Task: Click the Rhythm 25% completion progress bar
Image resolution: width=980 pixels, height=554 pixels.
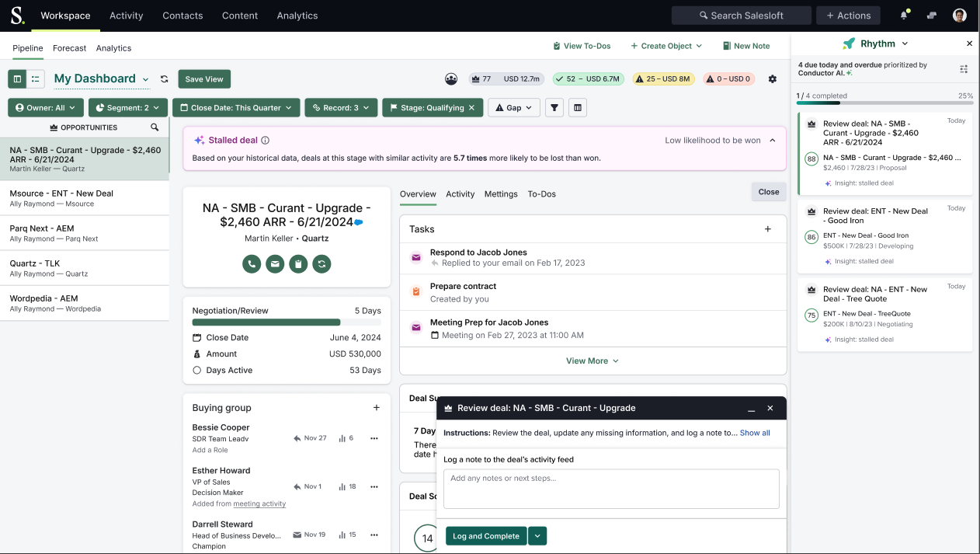Action: (x=884, y=103)
